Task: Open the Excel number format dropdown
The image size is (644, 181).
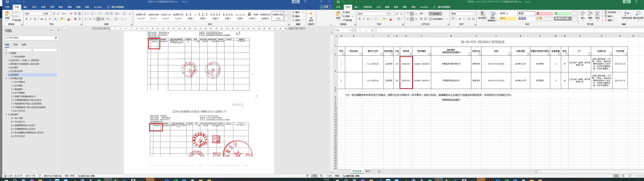Action: [x=474, y=14]
